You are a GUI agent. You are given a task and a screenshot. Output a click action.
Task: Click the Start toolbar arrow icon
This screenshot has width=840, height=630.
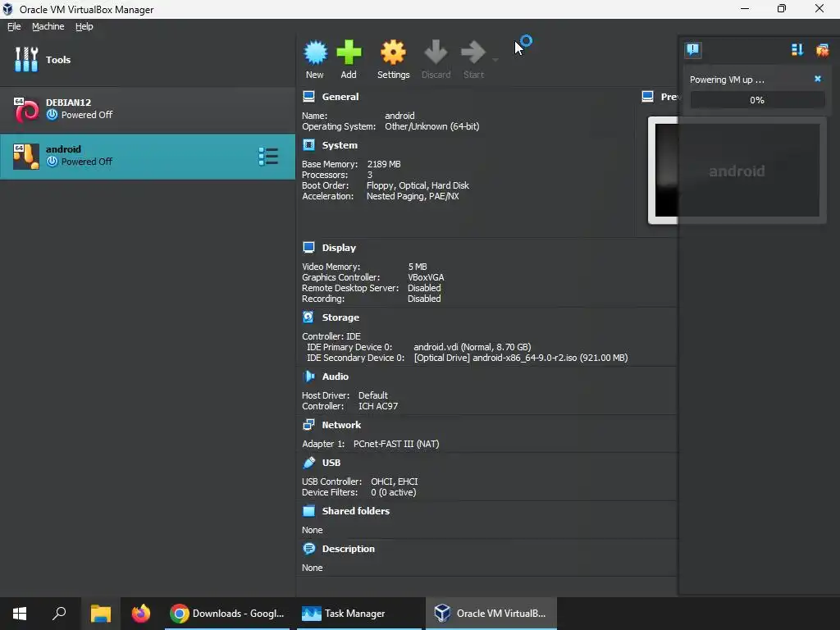(x=473, y=52)
